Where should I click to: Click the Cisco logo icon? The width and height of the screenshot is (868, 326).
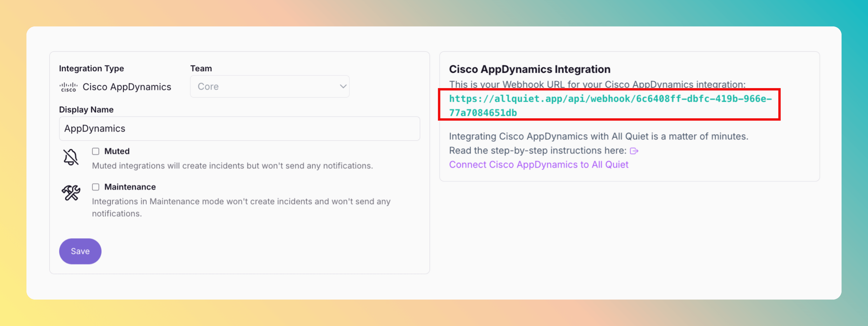coord(68,87)
